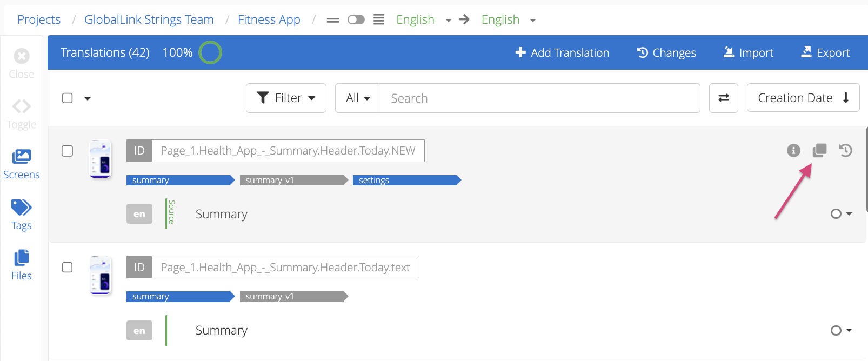
Task: Open the Files sidebar panel
Action: (x=22, y=265)
